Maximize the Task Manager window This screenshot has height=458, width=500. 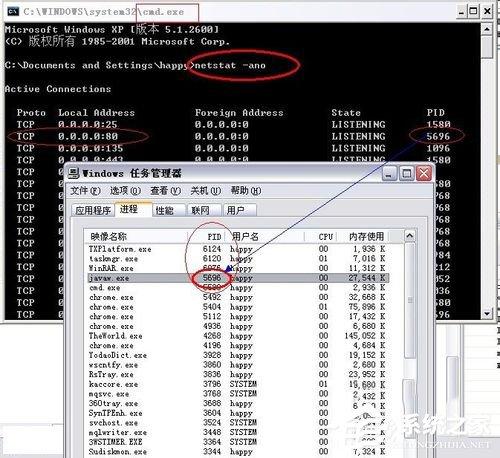tap(407, 174)
